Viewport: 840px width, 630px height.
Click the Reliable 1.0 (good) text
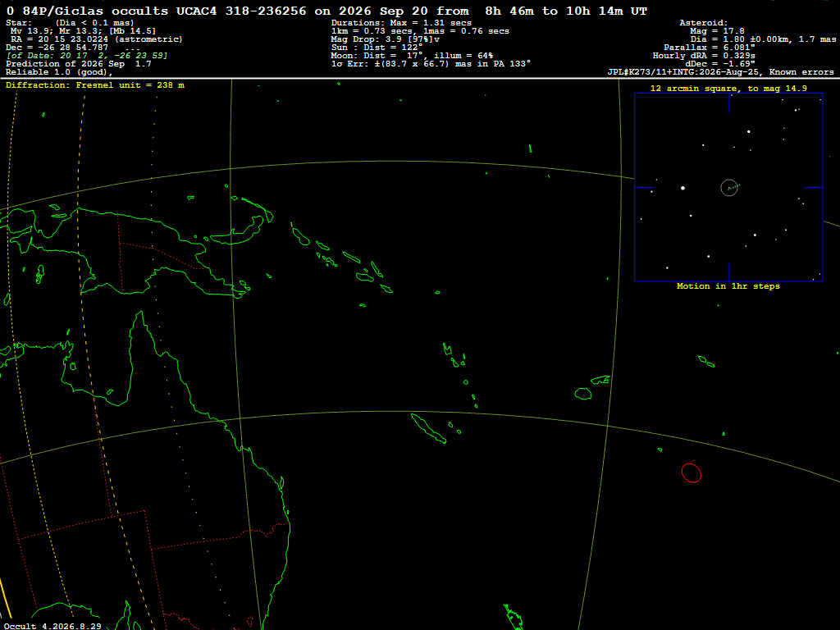(x=59, y=72)
